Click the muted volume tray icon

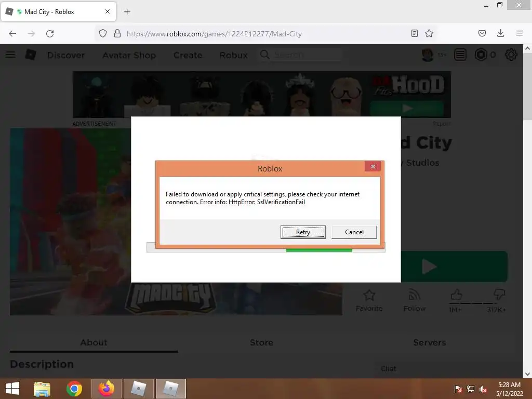coord(483,389)
